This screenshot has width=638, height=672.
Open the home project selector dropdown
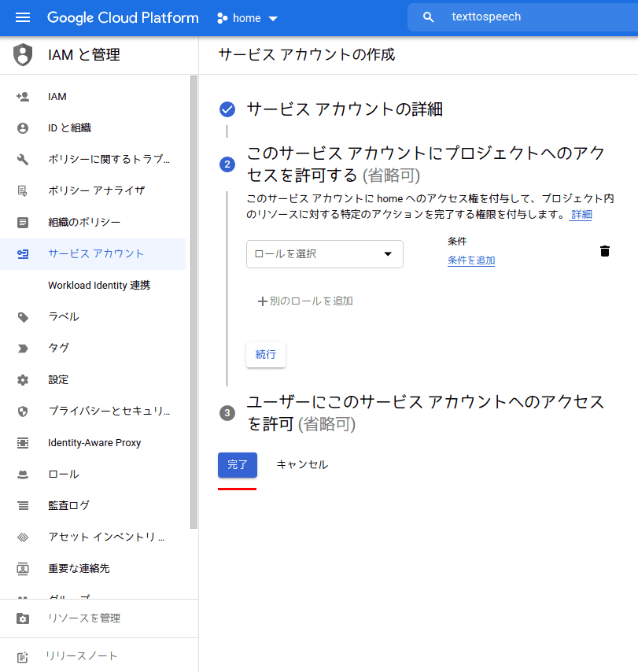click(248, 18)
